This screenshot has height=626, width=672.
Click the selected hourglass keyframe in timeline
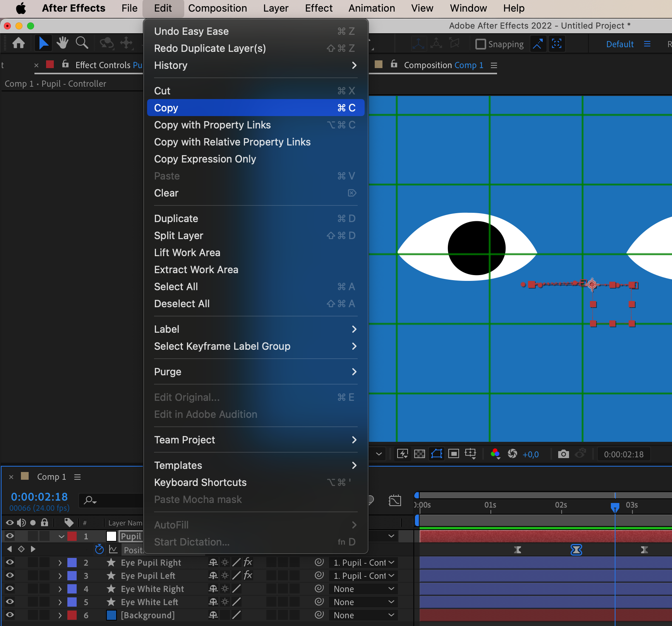pos(576,549)
